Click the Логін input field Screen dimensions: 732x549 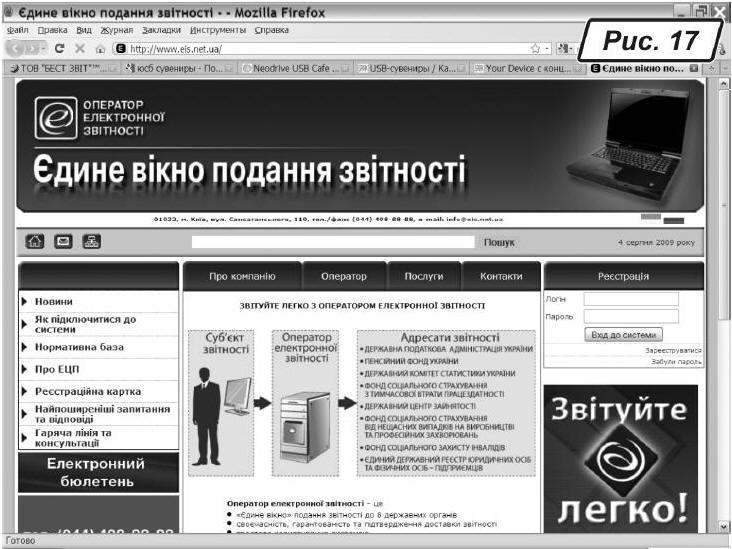630,299
